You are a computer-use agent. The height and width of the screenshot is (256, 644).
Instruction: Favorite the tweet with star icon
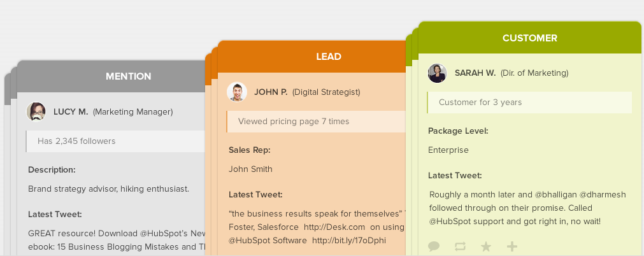point(486,246)
